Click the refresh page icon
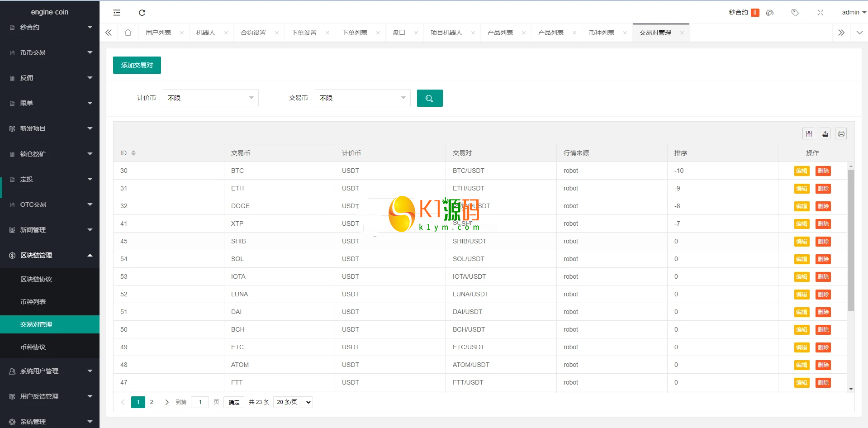Screen dimensions: 868x428 point(142,13)
